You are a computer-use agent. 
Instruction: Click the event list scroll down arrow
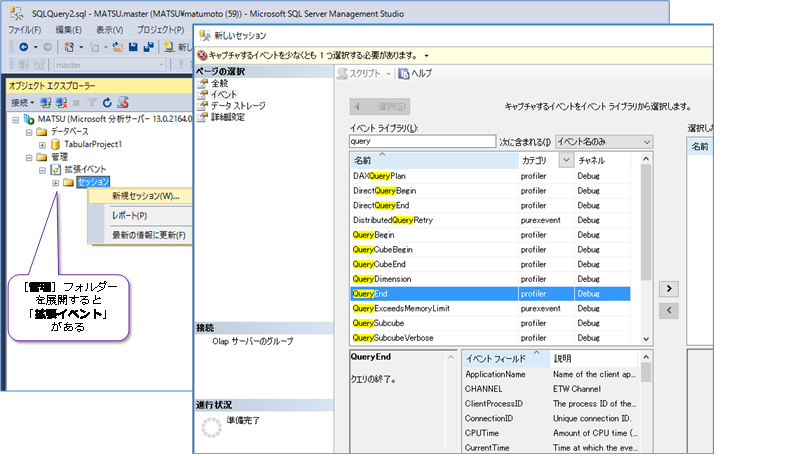tap(646, 339)
